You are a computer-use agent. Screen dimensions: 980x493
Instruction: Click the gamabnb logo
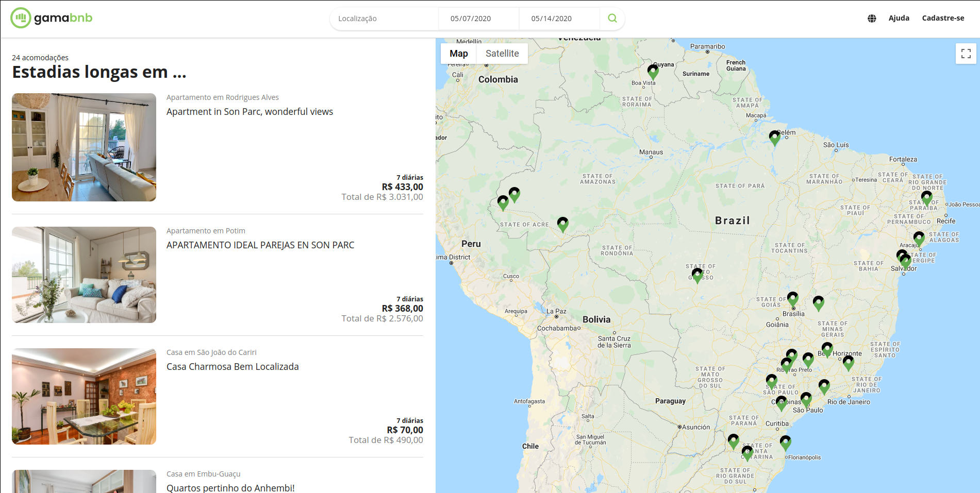click(52, 18)
